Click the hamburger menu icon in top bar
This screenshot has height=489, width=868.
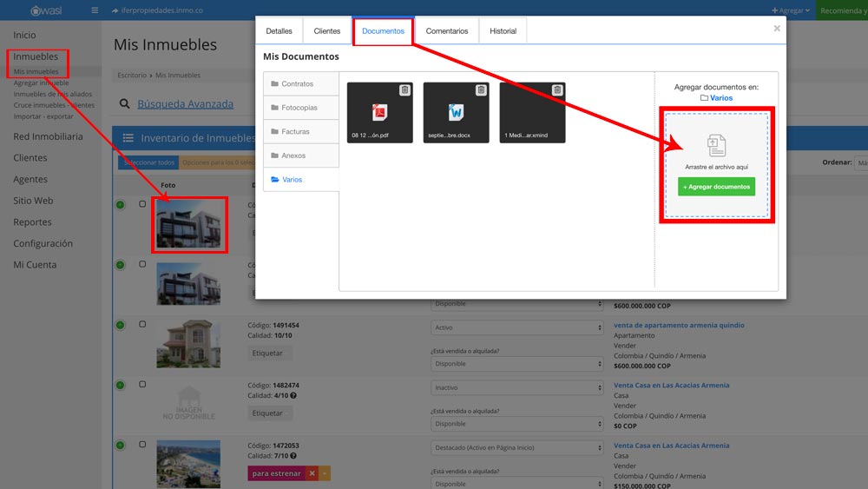(95, 10)
